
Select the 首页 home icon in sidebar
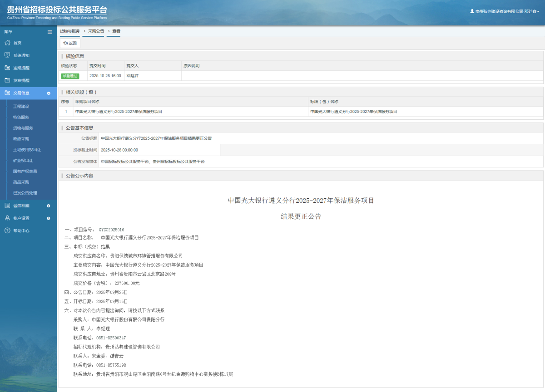pos(7,43)
